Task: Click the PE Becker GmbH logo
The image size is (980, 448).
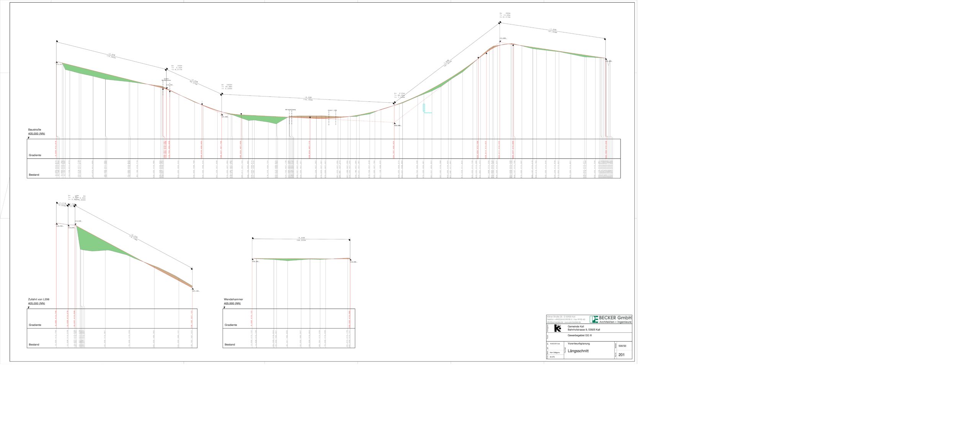Action: [593, 319]
